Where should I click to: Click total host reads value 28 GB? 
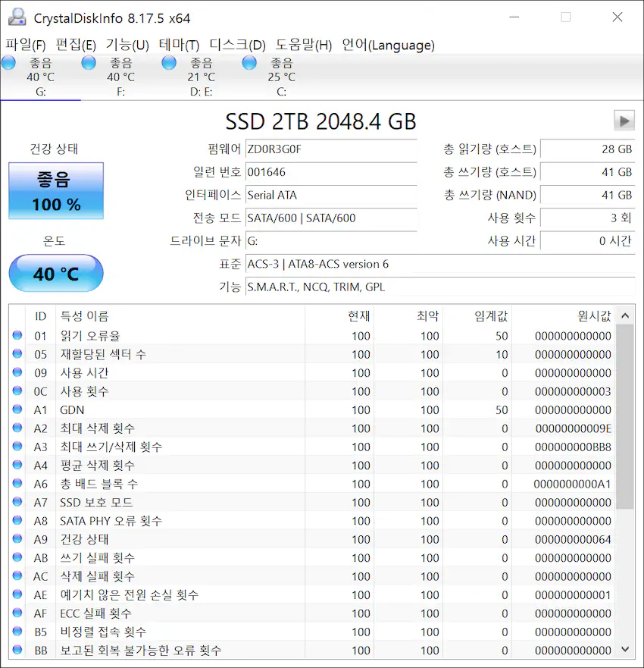587,149
